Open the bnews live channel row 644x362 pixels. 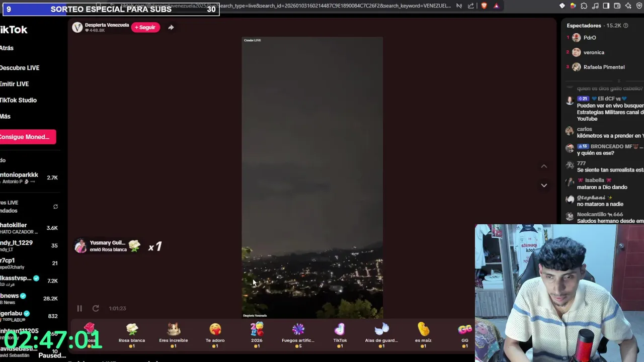click(29, 299)
